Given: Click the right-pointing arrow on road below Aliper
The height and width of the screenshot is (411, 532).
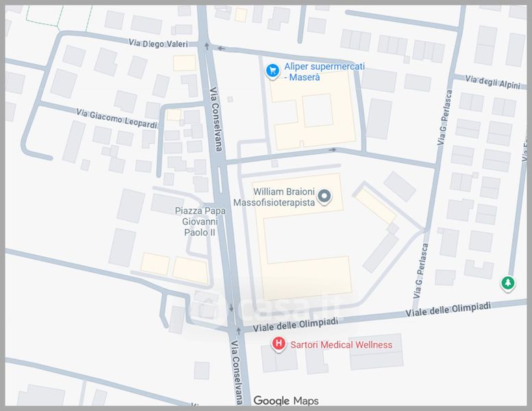Looking at the screenshot, I should point(333,149).
